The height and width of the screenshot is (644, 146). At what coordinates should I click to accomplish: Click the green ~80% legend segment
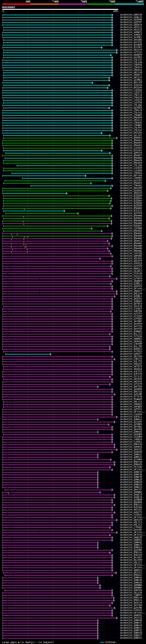click(x=101, y=4)
